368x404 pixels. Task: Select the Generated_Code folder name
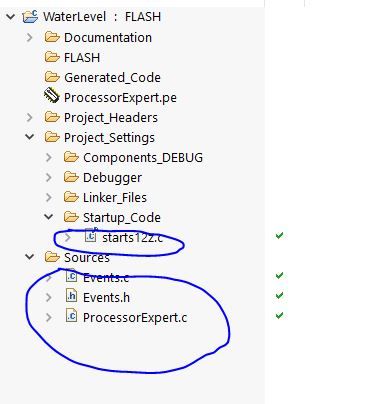click(x=112, y=78)
